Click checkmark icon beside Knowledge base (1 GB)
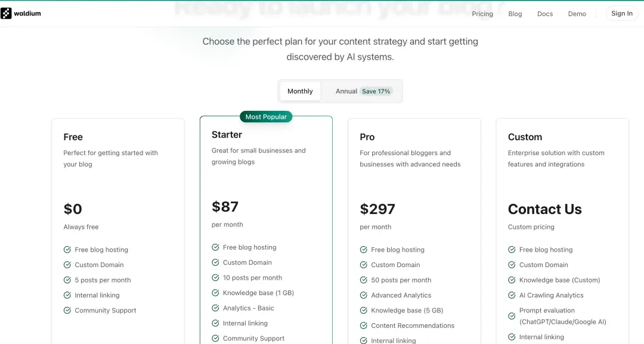Screen dimensions: 644x344 pos(215,293)
